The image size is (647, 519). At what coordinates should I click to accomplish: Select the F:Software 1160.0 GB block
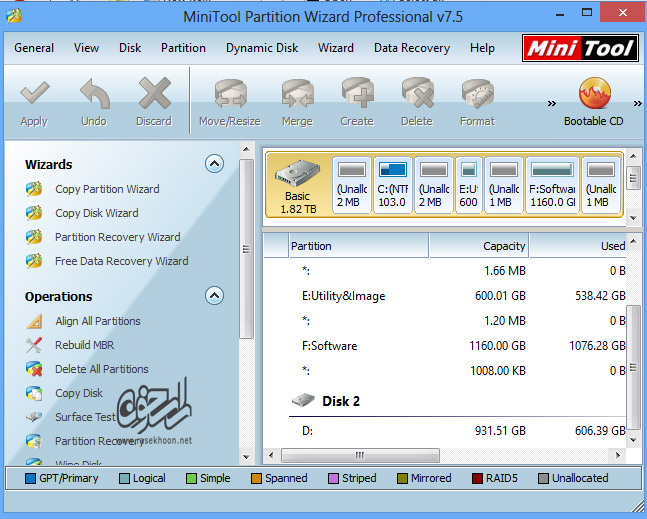coord(552,185)
